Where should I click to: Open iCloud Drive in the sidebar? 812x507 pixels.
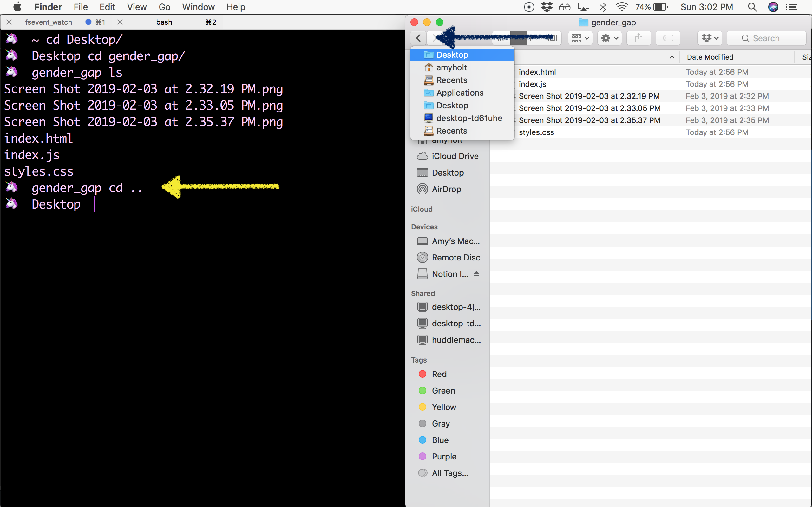455,156
